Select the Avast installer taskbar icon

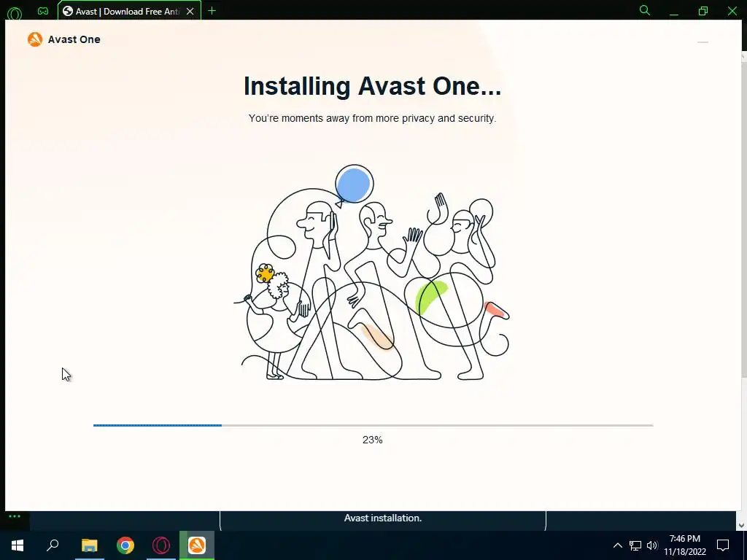click(197, 545)
